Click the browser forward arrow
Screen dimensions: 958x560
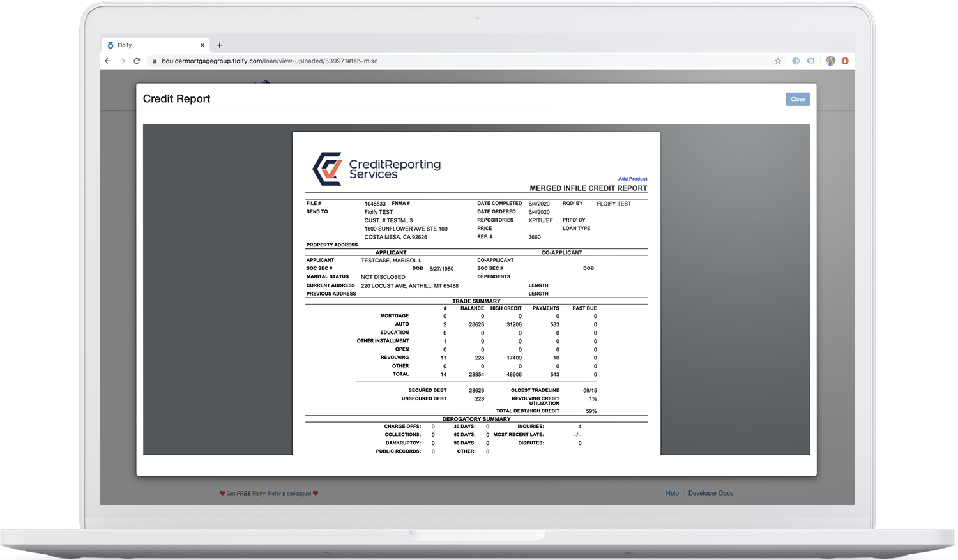(122, 61)
